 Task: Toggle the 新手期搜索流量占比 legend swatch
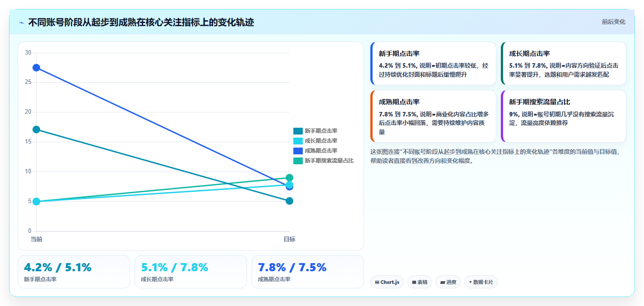(x=298, y=161)
